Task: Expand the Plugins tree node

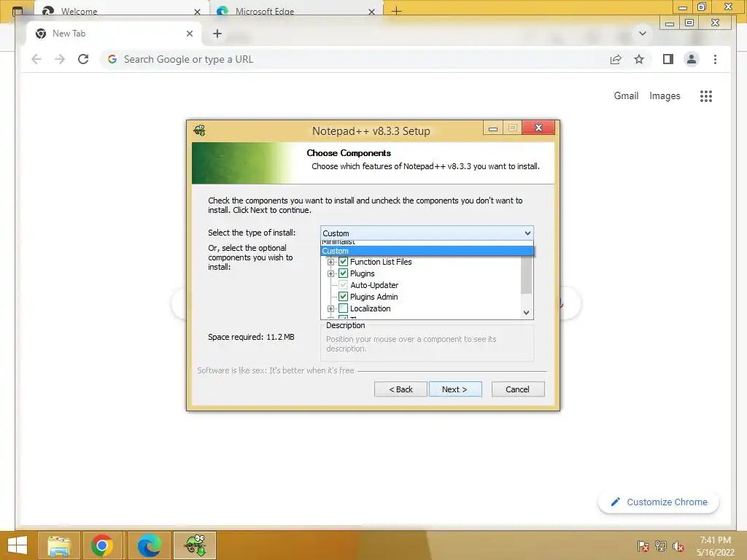Action: coord(330,274)
